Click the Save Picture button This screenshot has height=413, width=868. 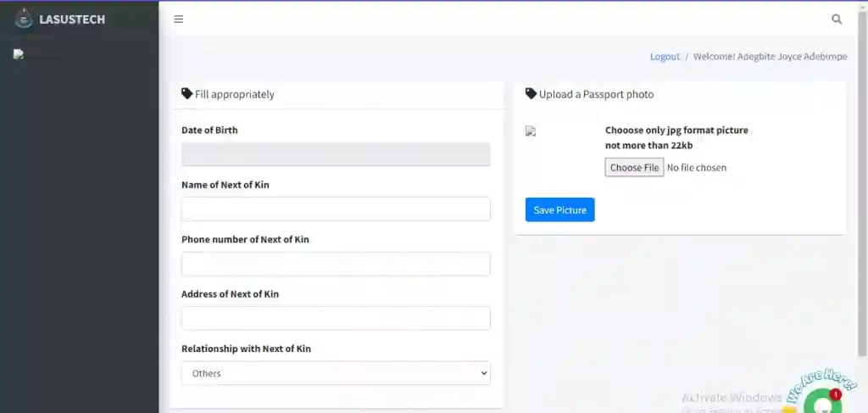[559, 209]
